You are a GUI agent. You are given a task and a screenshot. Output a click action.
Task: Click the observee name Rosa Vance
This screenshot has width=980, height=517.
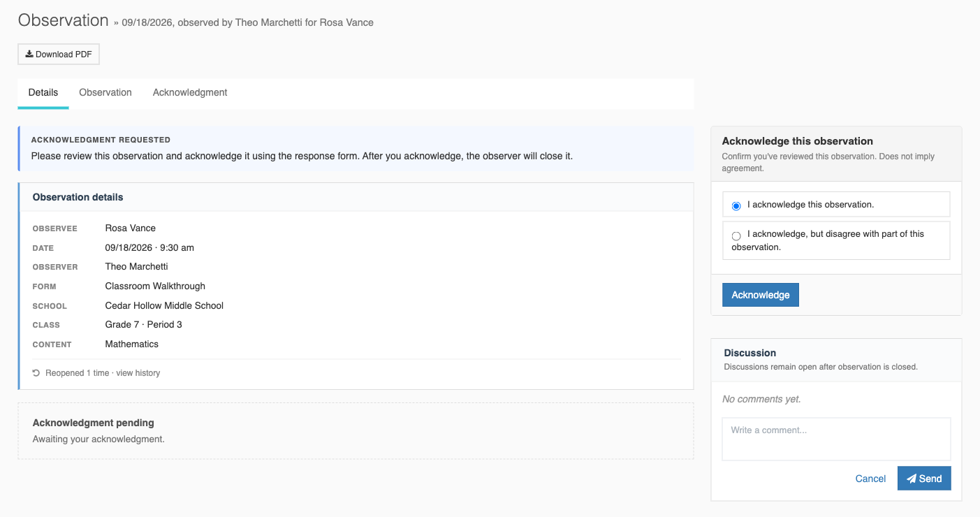131,228
